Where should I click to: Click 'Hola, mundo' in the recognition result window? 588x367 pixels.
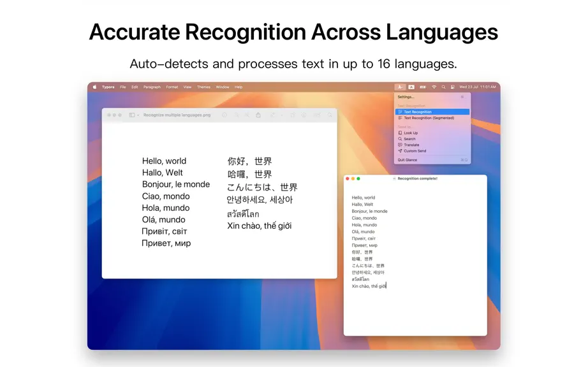[x=364, y=225]
